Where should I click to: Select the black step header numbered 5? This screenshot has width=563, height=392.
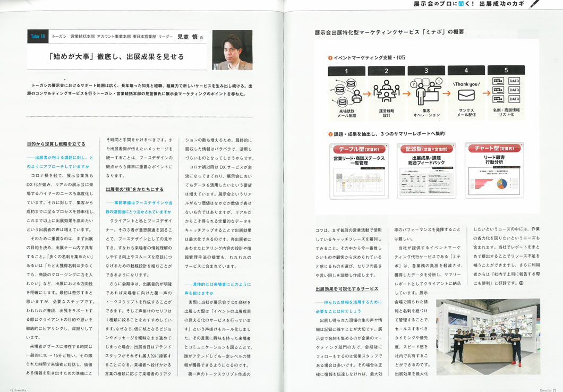[506, 70]
